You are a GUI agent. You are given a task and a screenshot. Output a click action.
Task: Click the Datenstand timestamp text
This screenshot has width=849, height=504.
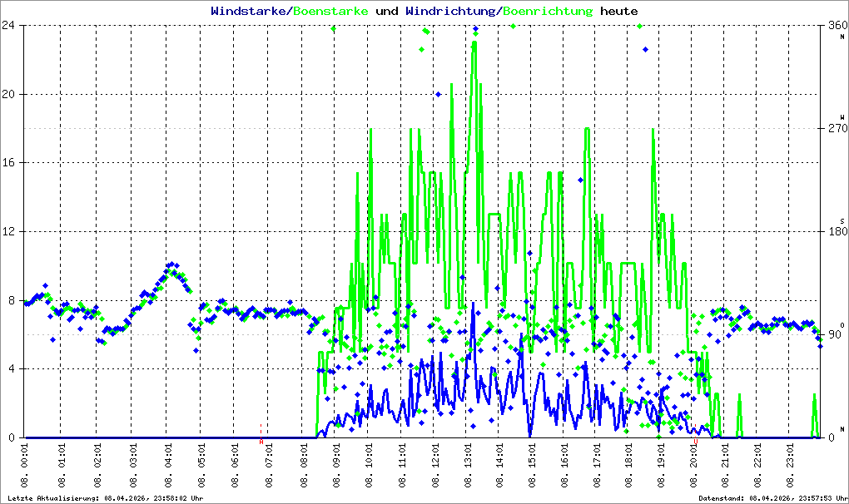pos(773,498)
